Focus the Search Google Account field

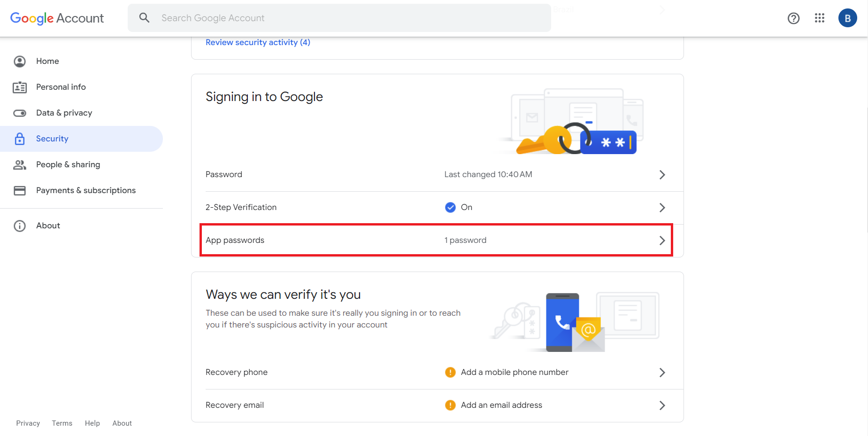pos(339,18)
